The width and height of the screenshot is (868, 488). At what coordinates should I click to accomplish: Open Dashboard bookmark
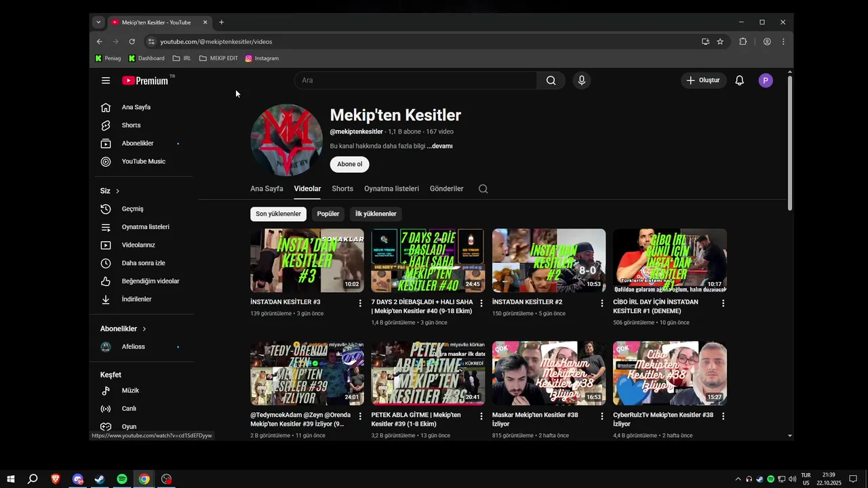146,58
